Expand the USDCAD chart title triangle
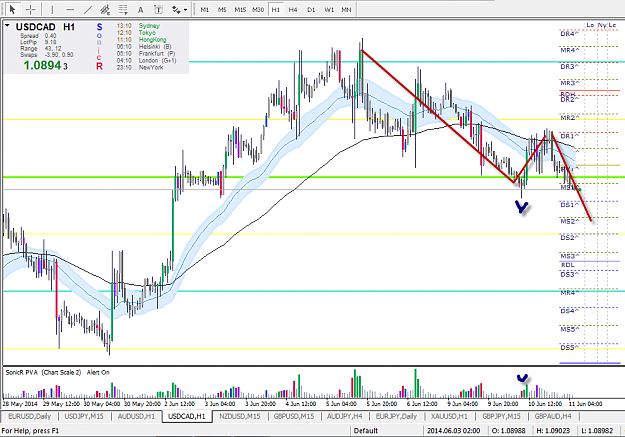625x437 pixels. (7, 26)
